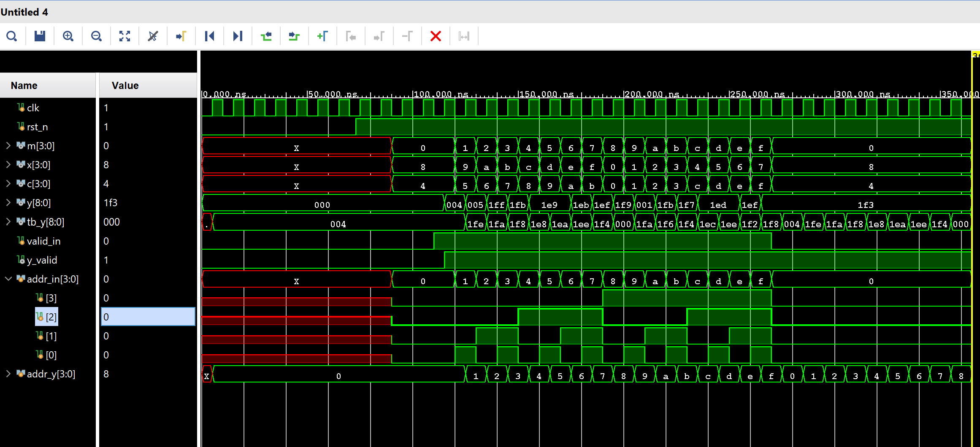Zoom out of the waveform
Screen dimensions: 980x447
point(96,36)
